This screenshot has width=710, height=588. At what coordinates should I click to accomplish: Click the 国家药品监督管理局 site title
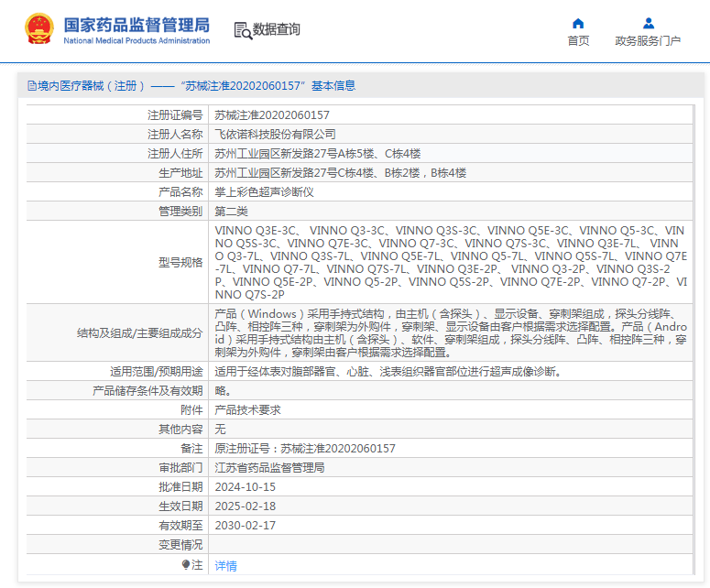click(x=137, y=24)
